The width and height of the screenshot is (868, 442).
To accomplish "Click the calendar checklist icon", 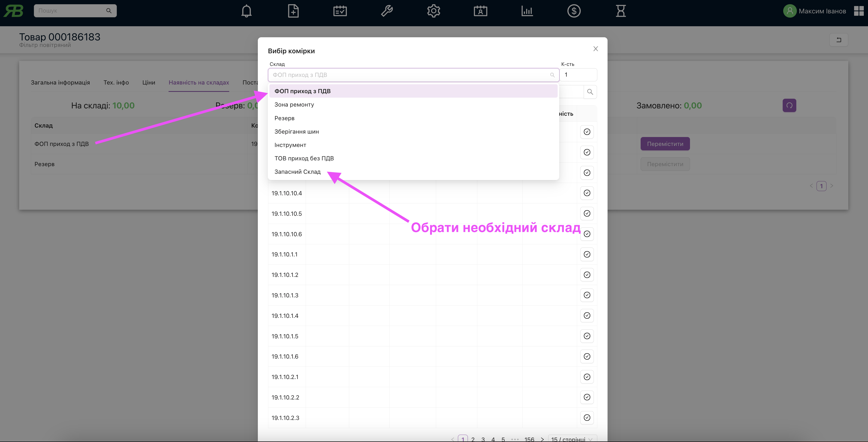I will (x=340, y=11).
